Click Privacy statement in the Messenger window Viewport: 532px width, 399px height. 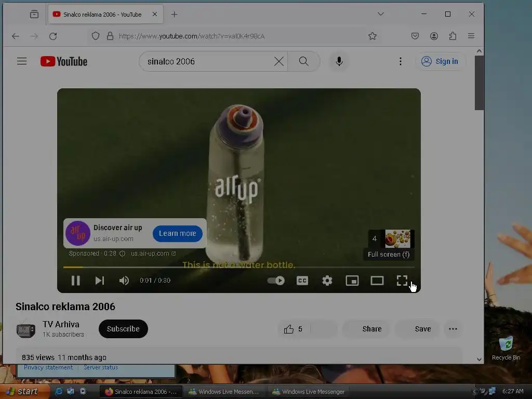click(48, 367)
